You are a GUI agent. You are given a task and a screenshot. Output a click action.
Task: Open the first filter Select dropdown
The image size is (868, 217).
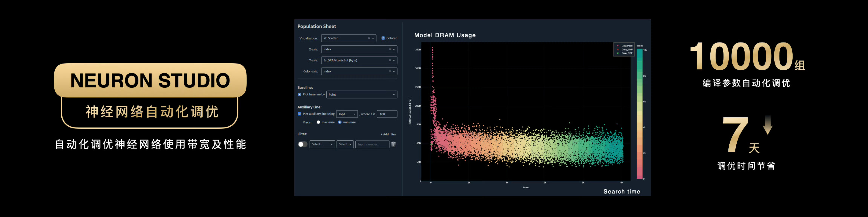322,144
